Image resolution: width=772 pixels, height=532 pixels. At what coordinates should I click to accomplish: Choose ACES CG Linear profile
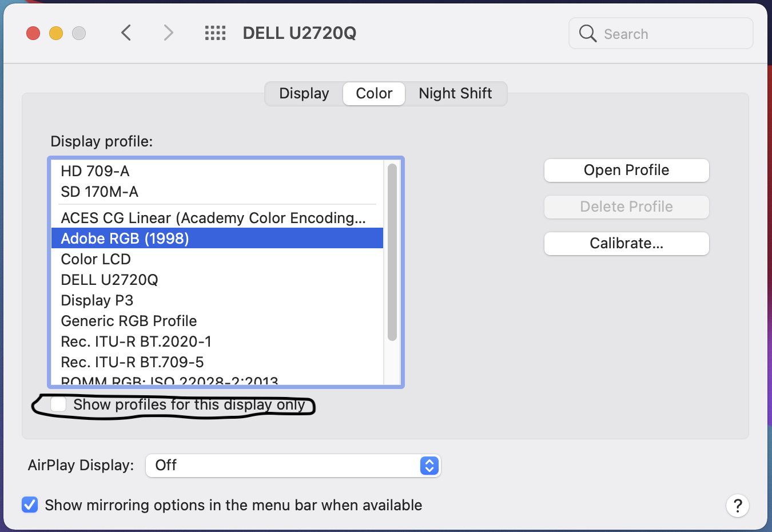[x=217, y=218]
